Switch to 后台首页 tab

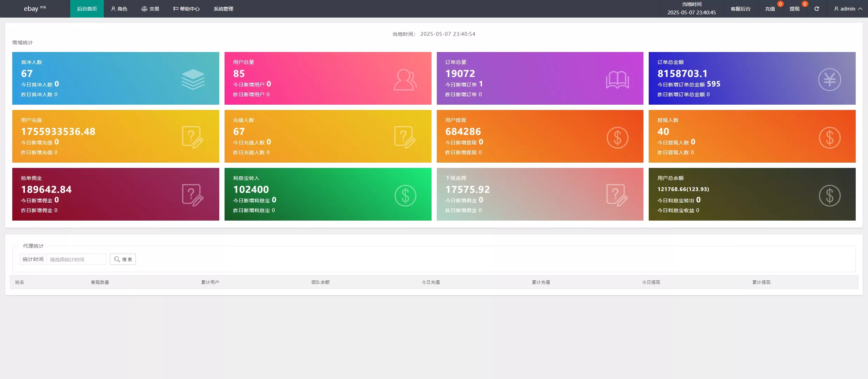[x=87, y=9]
